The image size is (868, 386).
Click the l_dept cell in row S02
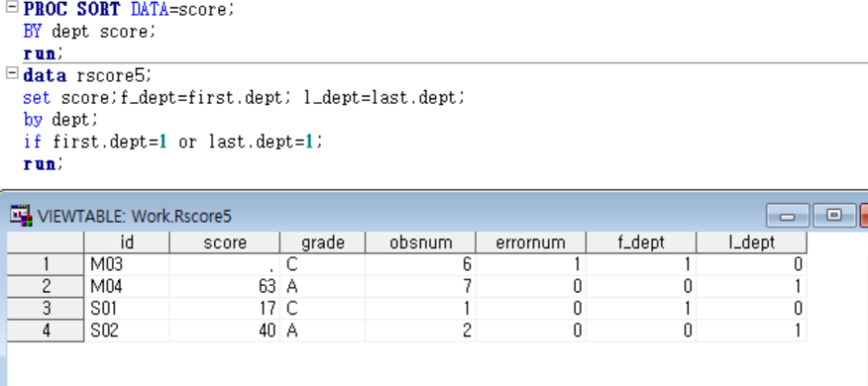coord(751,330)
